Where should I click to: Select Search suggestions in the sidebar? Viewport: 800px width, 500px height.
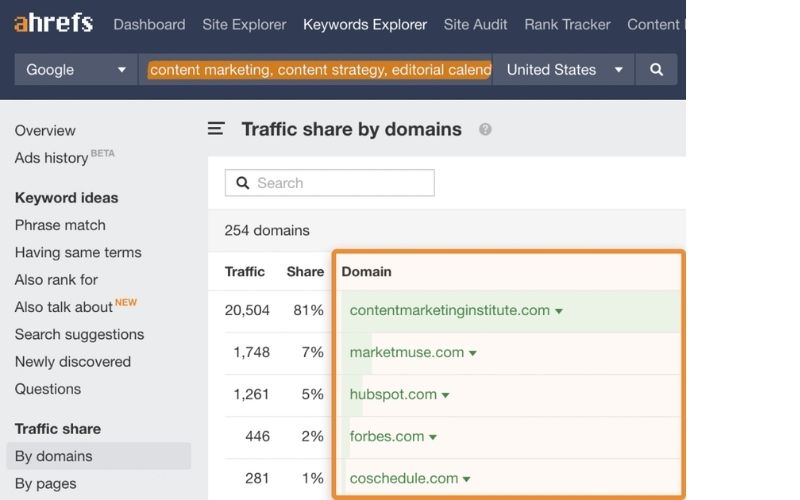click(x=80, y=334)
